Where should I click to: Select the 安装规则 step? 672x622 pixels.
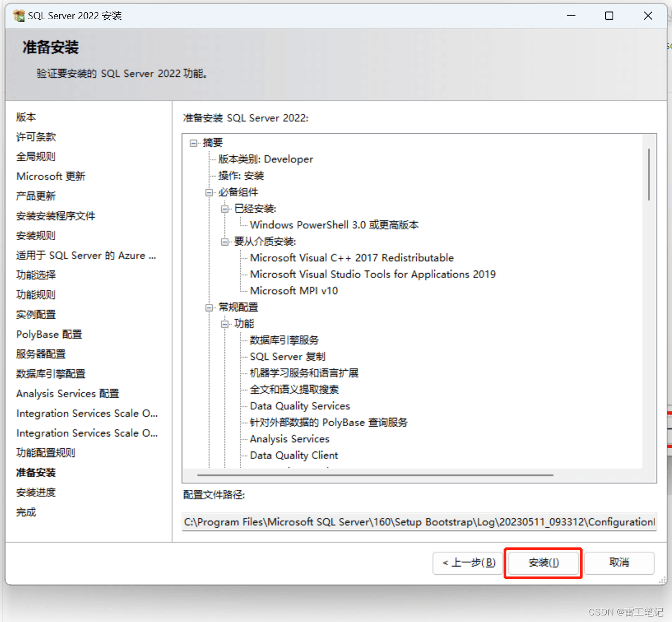[36, 235]
